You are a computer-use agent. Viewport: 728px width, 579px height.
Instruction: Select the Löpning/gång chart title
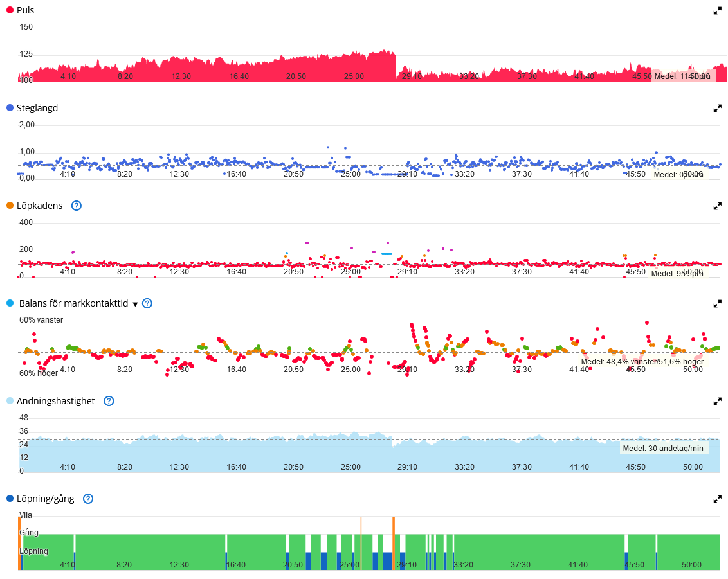(x=46, y=499)
